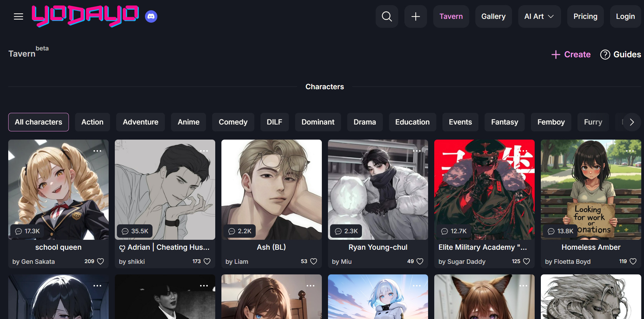This screenshot has width=644, height=319.
Task: Click the 2.2K chat count badge
Action: coord(240,231)
